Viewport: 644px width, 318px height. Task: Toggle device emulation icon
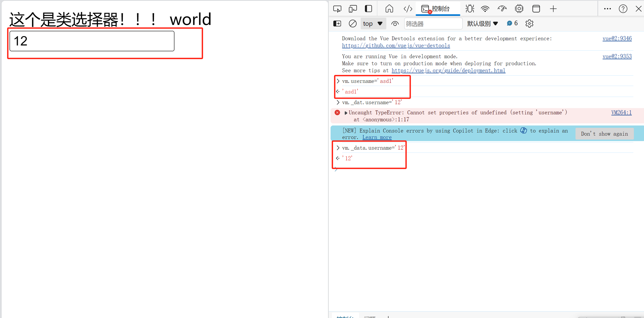pyautogui.click(x=353, y=9)
